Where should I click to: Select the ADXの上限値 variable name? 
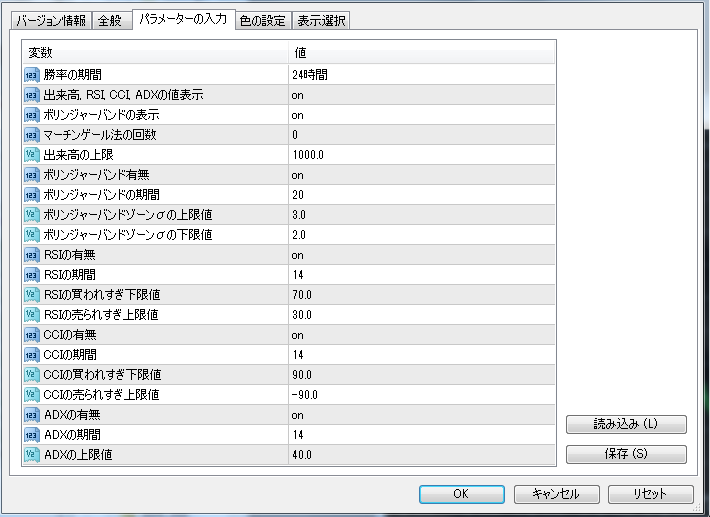pyautogui.click(x=78, y=455)
